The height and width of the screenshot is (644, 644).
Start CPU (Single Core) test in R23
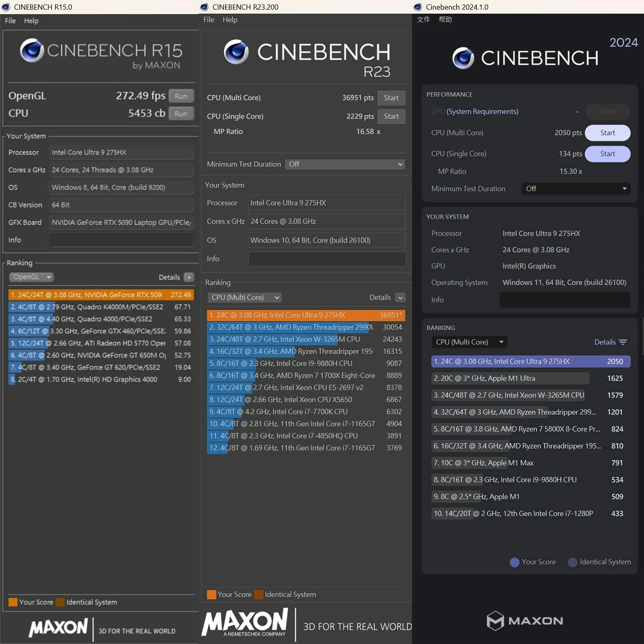pos(391,117)
